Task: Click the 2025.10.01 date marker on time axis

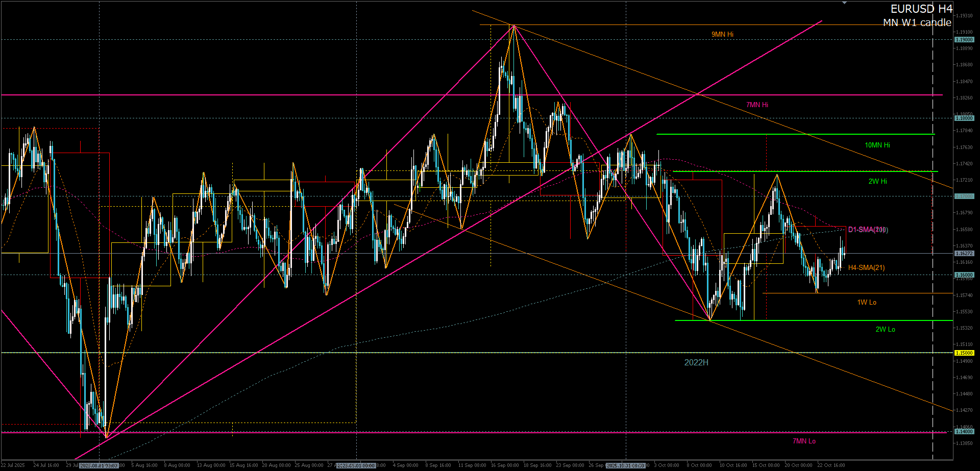Action: point(626,465)
